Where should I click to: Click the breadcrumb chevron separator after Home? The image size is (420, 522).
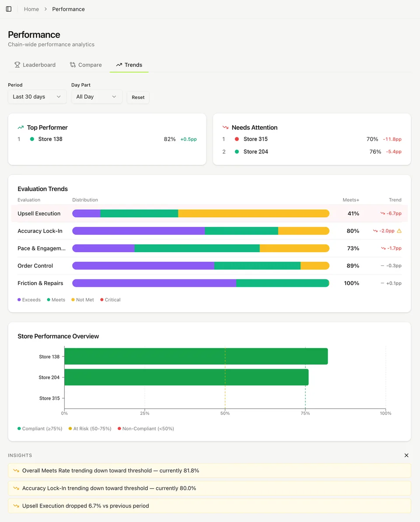click(45, 9)
